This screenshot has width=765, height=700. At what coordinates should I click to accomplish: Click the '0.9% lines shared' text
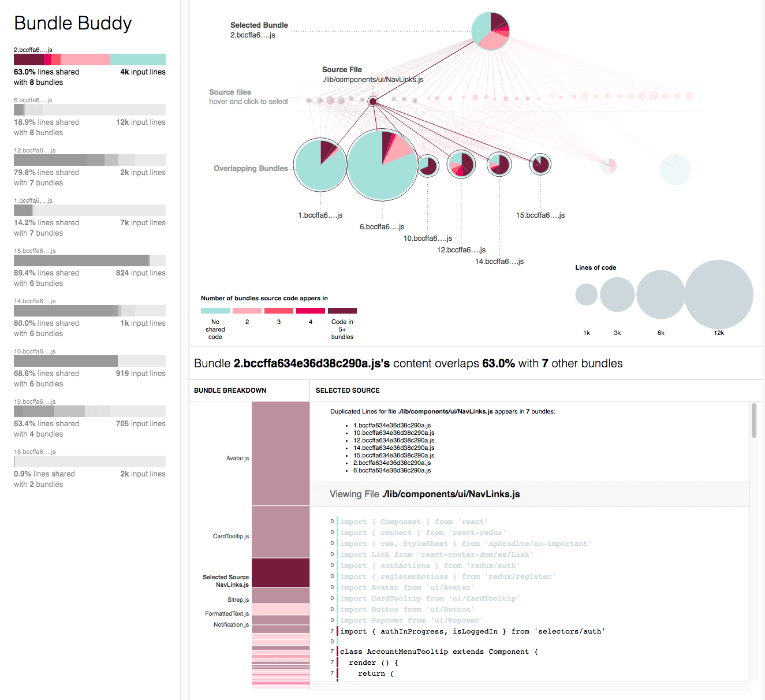pos(44,474)
